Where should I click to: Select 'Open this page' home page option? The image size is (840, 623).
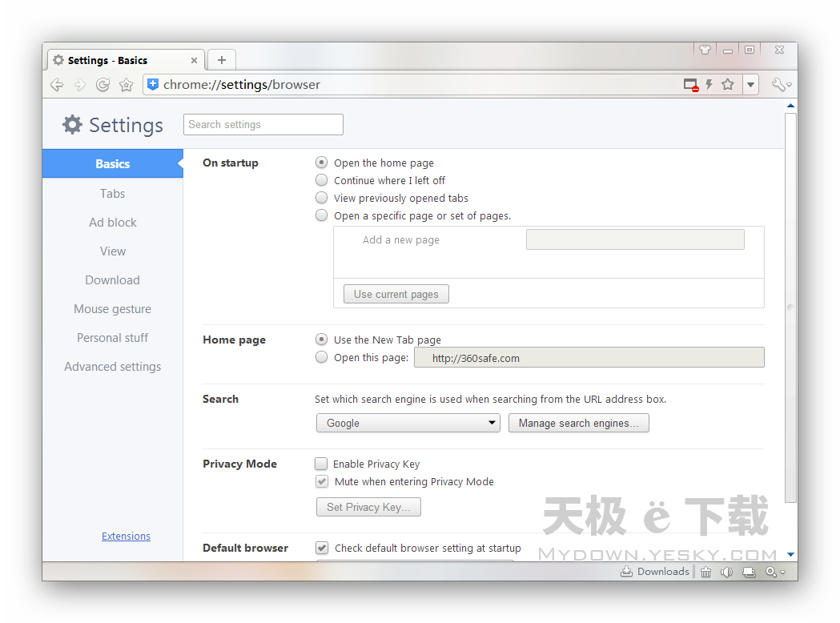click(x=321, y=357)
